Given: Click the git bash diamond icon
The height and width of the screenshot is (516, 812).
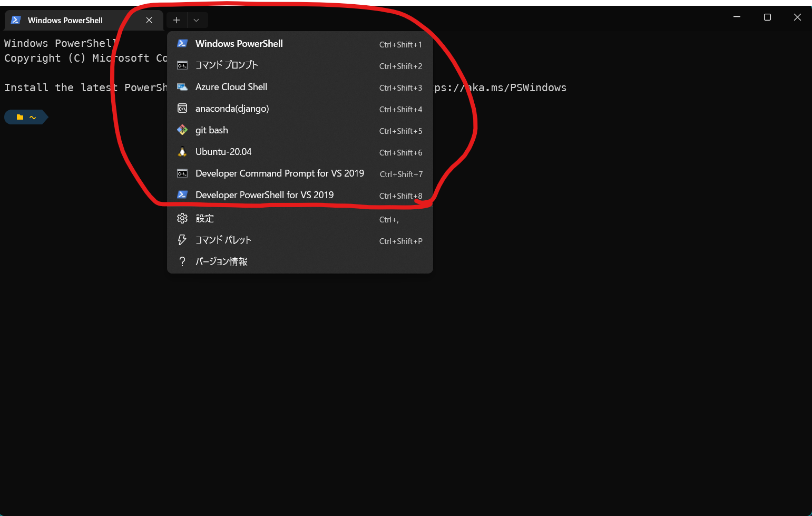Looking at the screenshot, I should (x=182, y=130).
